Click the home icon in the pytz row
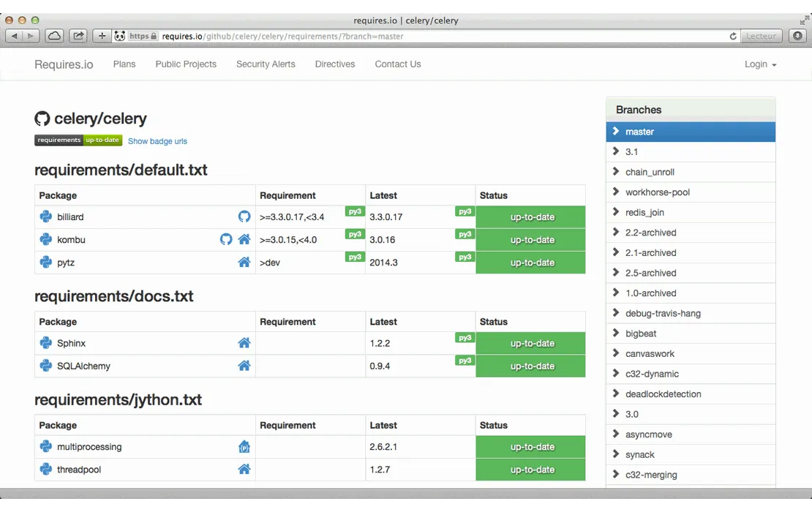Screen dimensions: 812x512 coord(244,262)
